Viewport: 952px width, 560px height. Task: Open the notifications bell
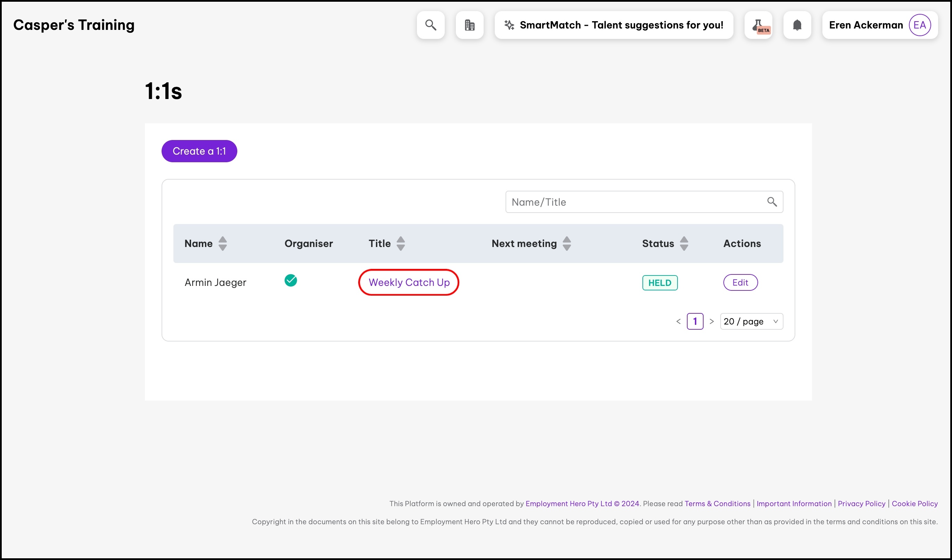(797, 25)
